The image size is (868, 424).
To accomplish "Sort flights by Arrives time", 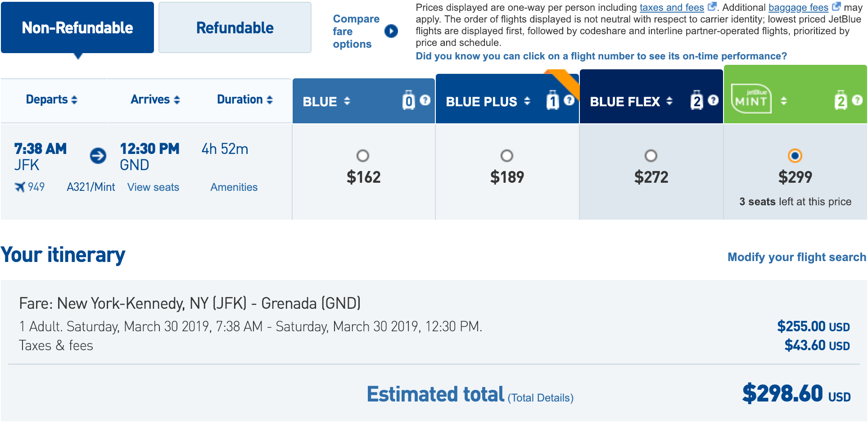I will 155,99.
